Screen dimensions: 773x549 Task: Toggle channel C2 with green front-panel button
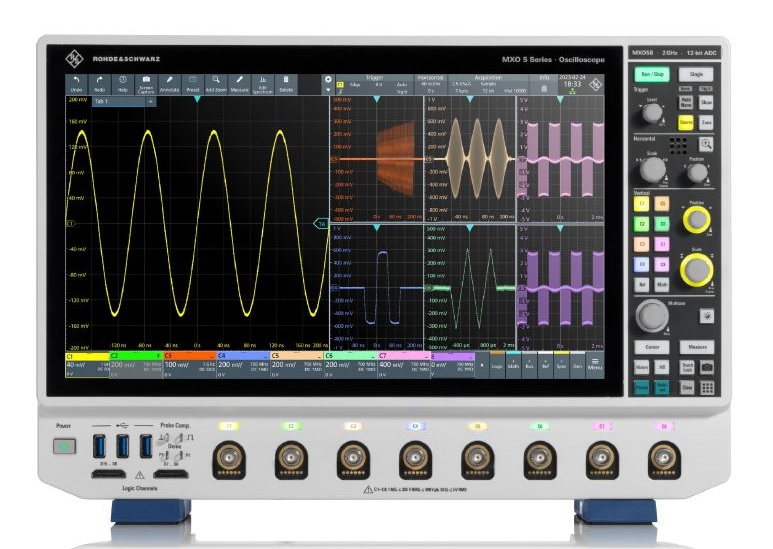pos(641,224)
